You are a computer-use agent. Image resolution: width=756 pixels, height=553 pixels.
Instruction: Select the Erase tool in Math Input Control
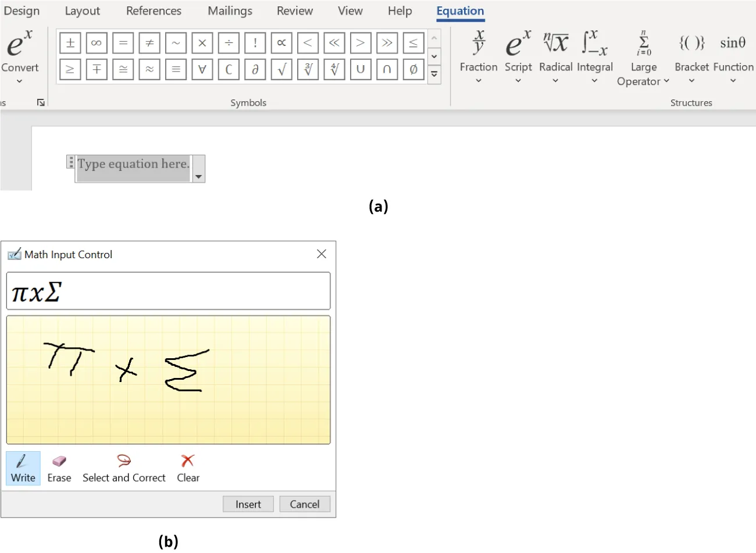pos(59,468)
